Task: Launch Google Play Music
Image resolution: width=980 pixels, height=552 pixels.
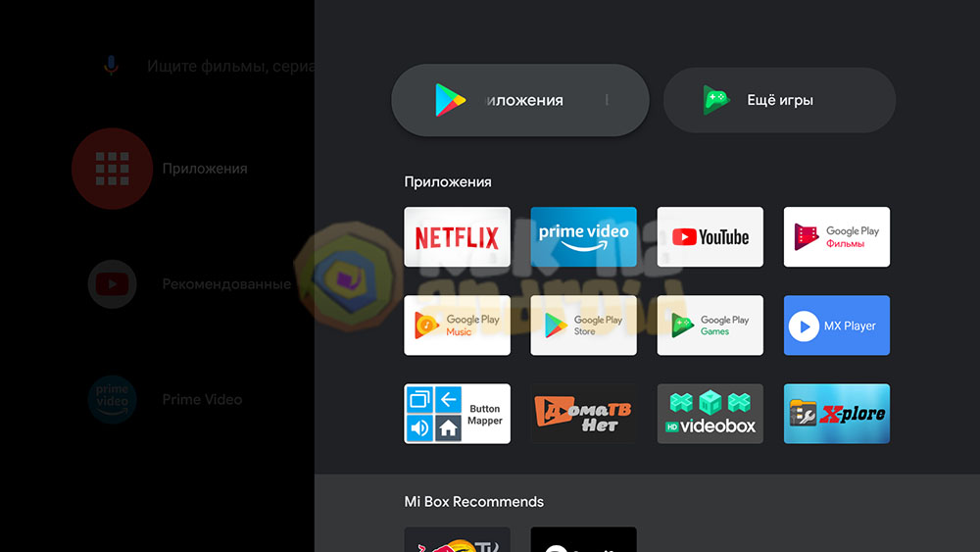Action: 457,326
